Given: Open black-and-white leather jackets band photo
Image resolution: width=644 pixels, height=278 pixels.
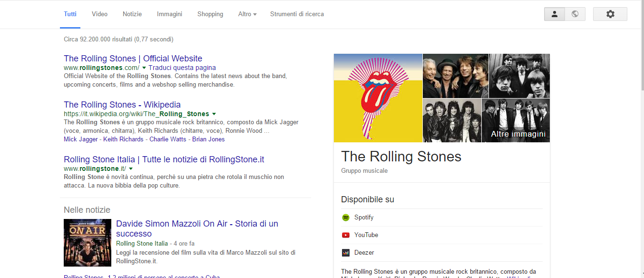Looking at the screenshot, I should (x=452, y=120).
